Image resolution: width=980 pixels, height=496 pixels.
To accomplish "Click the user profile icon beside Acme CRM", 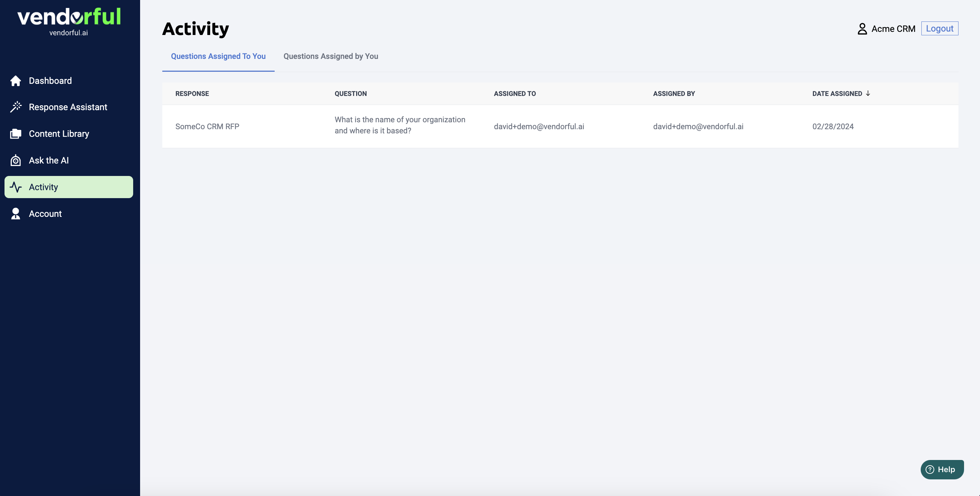I will click(862, 29).
